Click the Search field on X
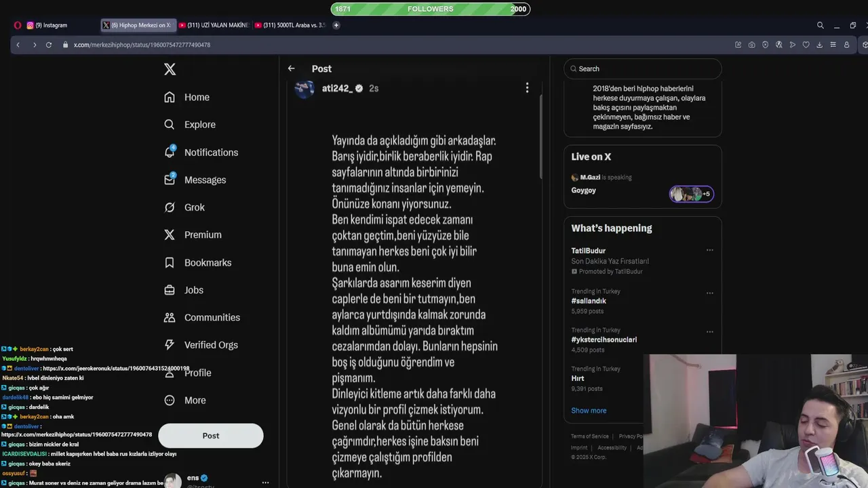The height and width of the screenshot is (488, 868). [643, 68]
